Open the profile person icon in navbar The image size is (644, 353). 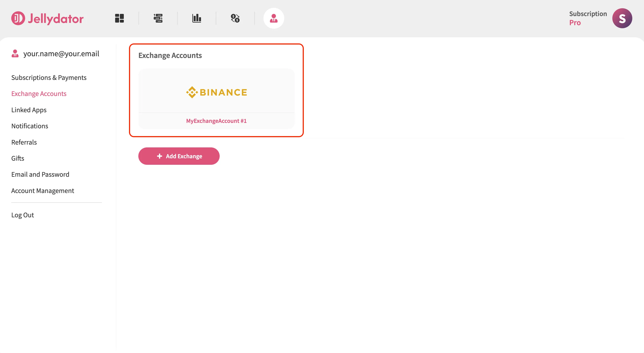point(274,18)
